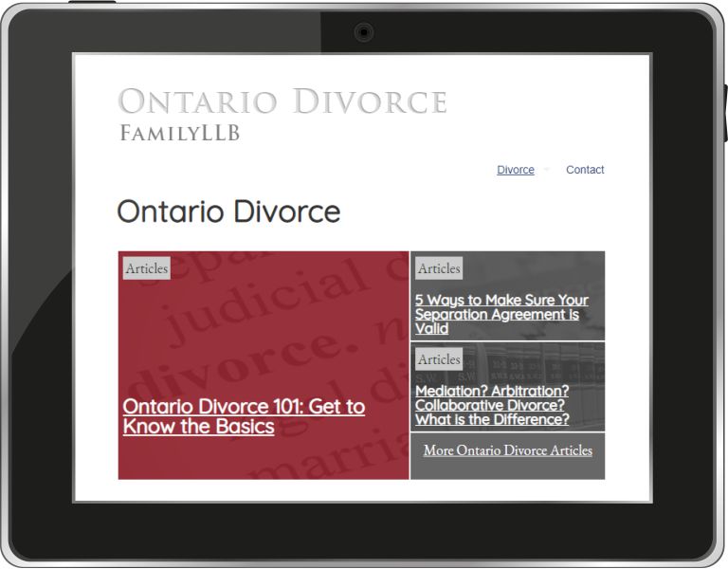Click Articles tag on Mediation card
Image resolution: width=728 pixels, height=569 pixels.
439,359
